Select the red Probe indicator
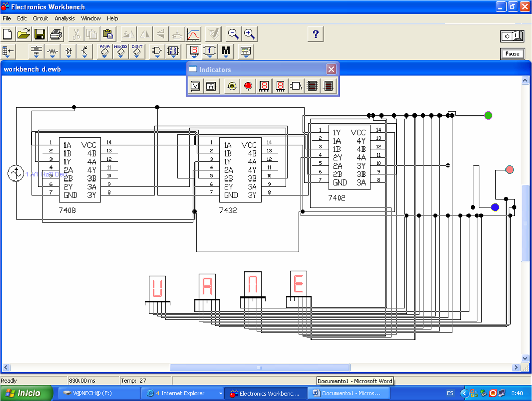 click(x=248, y=86)
